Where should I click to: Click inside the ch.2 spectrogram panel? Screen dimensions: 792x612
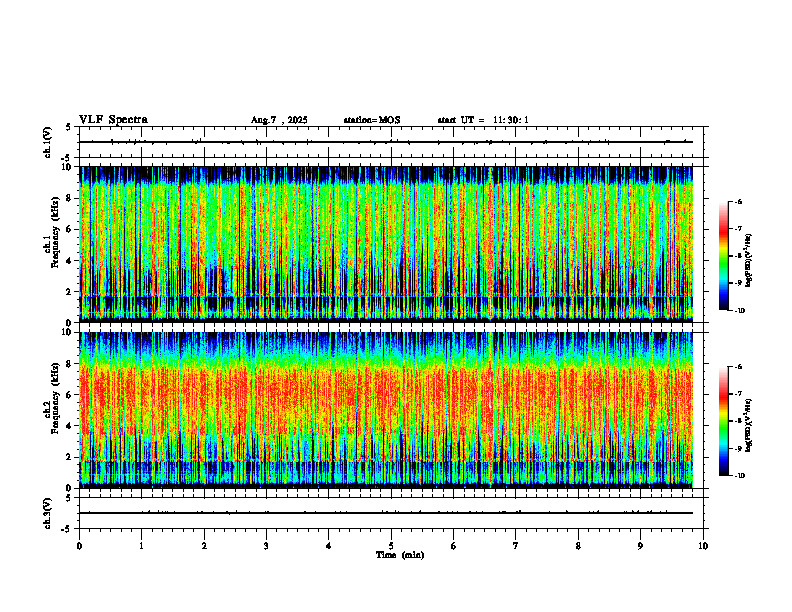(x=386, y=410)
